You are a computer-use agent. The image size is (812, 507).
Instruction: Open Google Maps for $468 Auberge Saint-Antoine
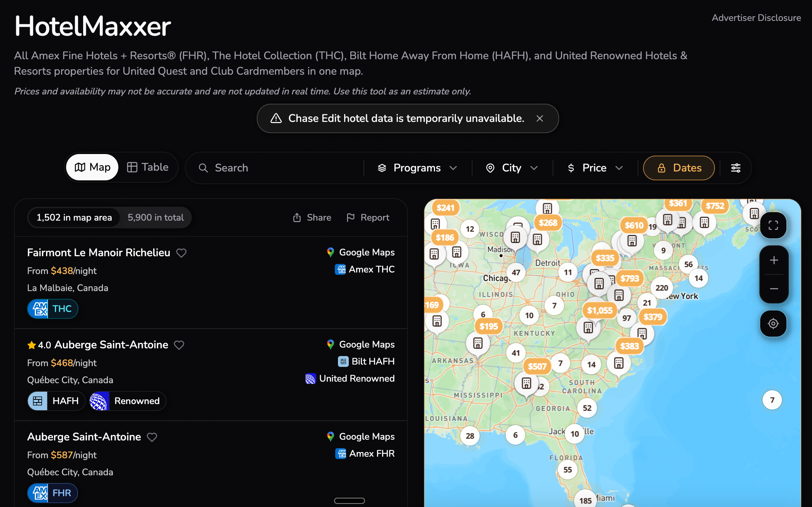pyautogui.click(x=361, y=344)
